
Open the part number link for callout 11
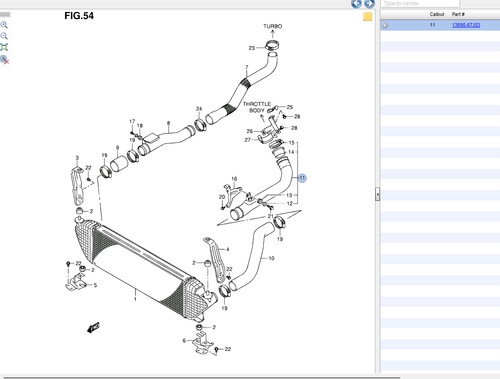pyautogui.click(x=466, y=25)
